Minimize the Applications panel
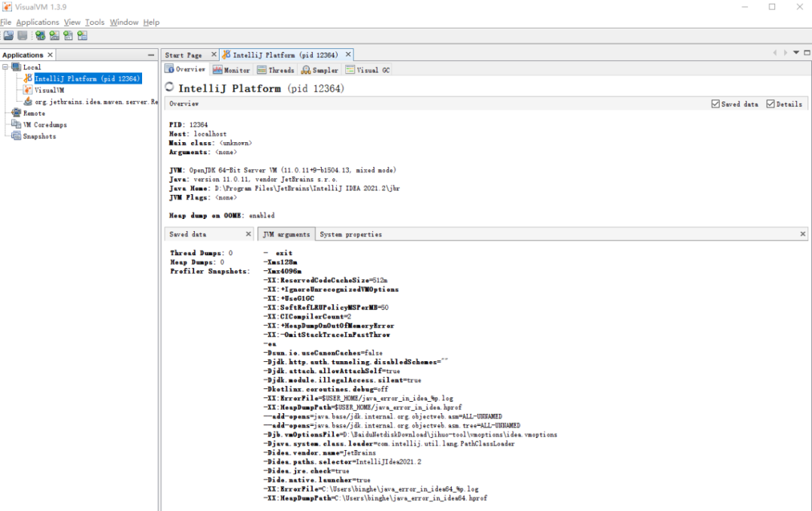Viewport: 812px width, 511px height. (150, 55)
